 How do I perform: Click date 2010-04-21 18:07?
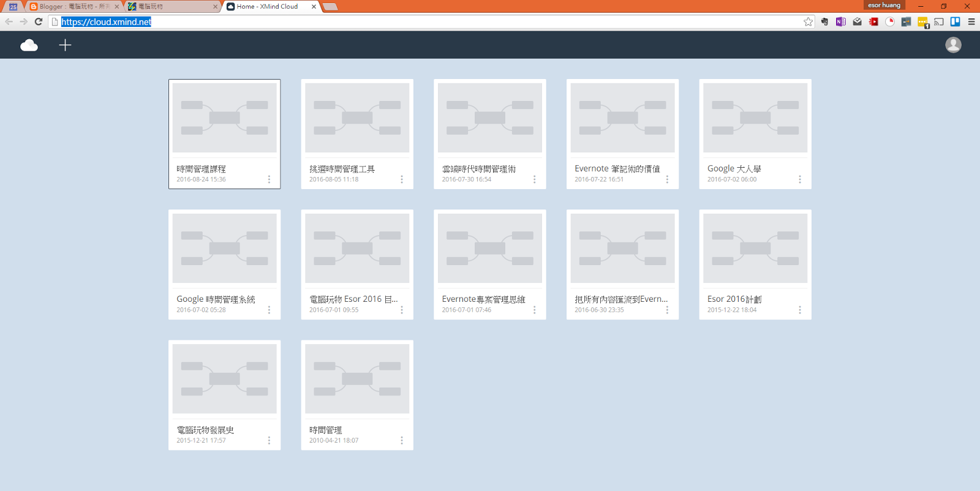coord(334,440)
